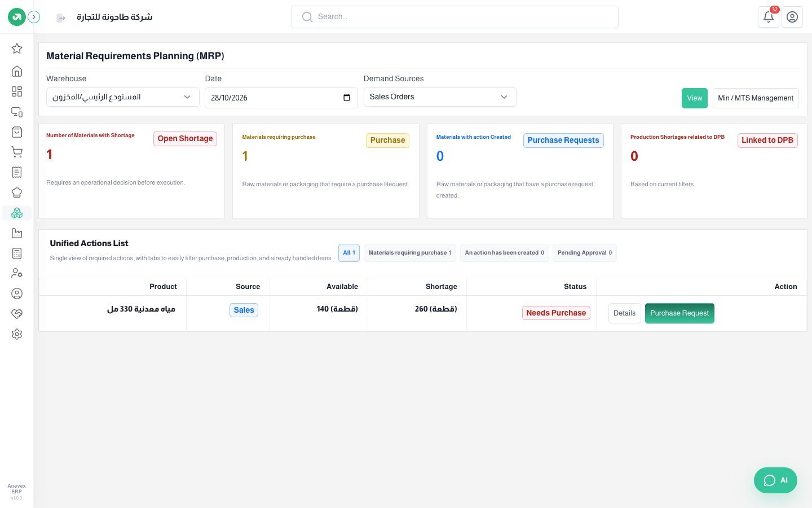
Task: Open the user with gear icon
Action: click(17, 273)
